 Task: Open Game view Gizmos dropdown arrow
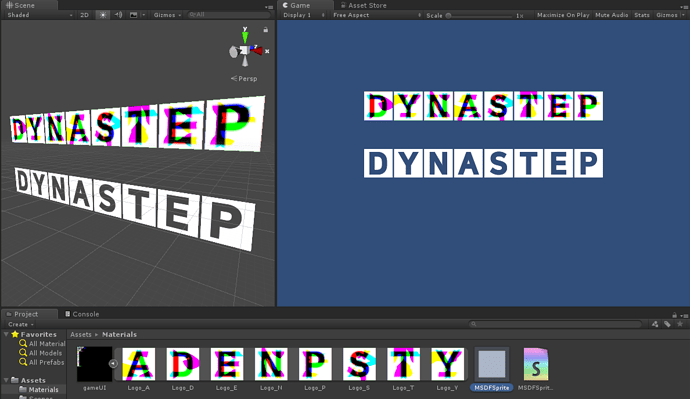pyautogui.click(x=683, y=15)
